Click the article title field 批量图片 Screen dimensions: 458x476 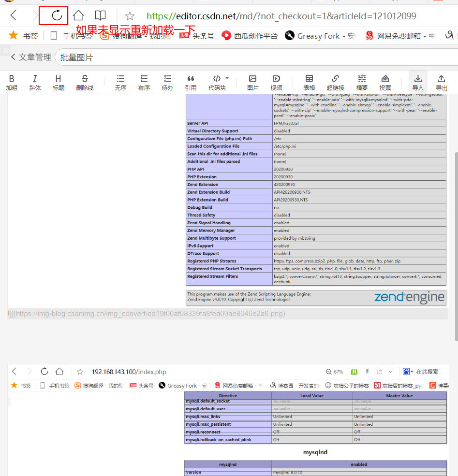click(257, 57)
